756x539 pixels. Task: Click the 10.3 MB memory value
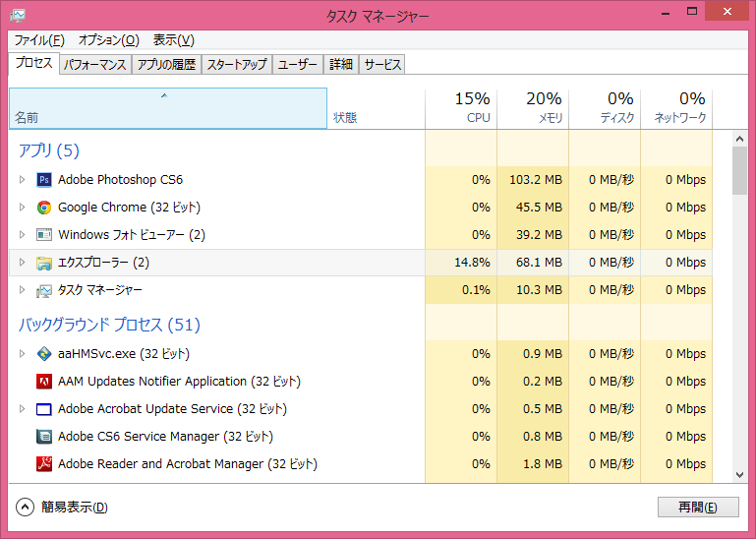[x=539, y=289]
